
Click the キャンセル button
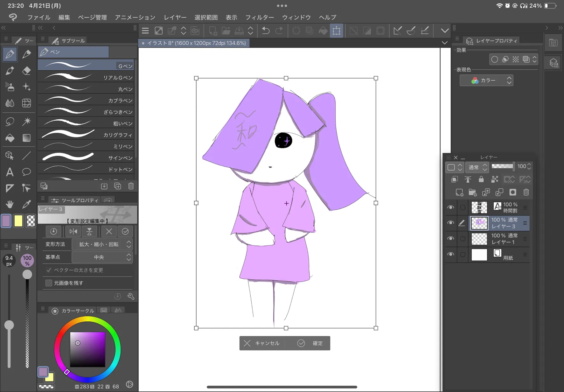click(261, 343)
